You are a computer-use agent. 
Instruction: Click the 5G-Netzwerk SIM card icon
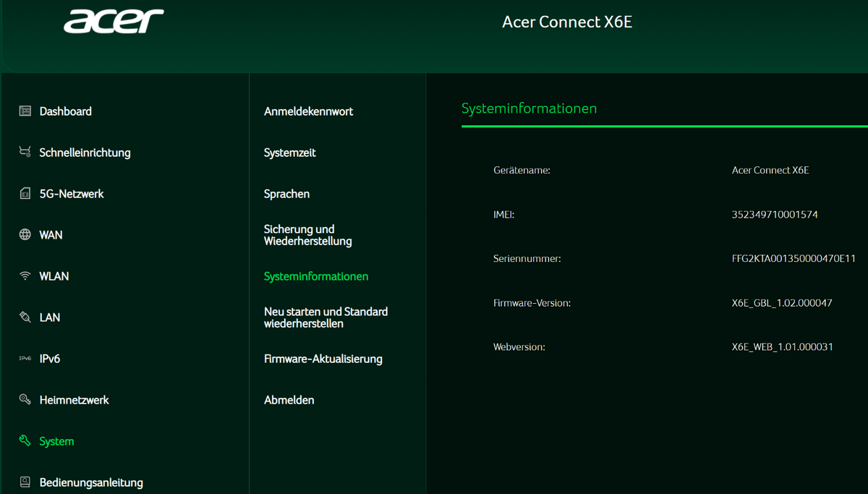point(25,194)
